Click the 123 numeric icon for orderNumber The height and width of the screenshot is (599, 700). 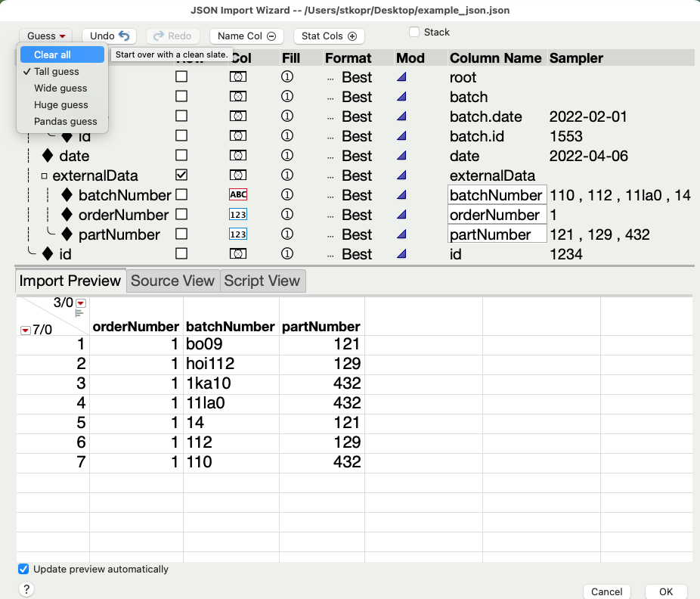tap(239, 215)
